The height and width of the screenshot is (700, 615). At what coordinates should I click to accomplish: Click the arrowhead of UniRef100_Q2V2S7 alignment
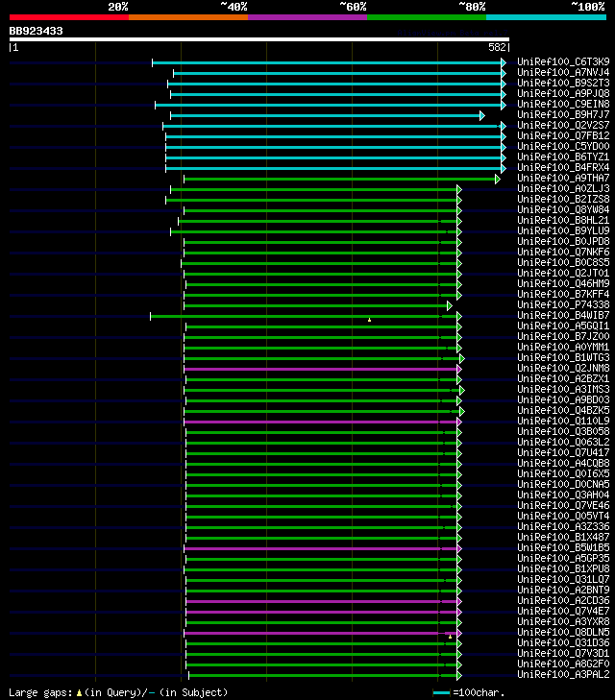click(504, 127)
